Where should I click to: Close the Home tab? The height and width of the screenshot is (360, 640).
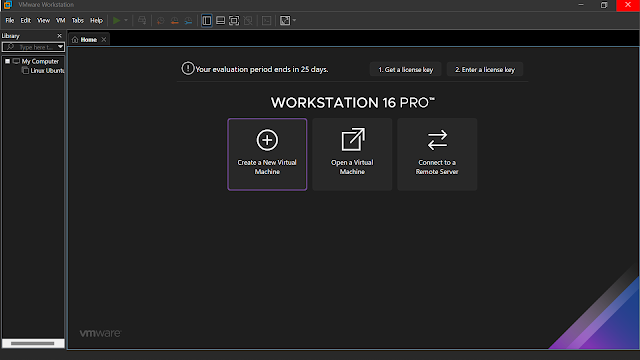pos(104,40)
